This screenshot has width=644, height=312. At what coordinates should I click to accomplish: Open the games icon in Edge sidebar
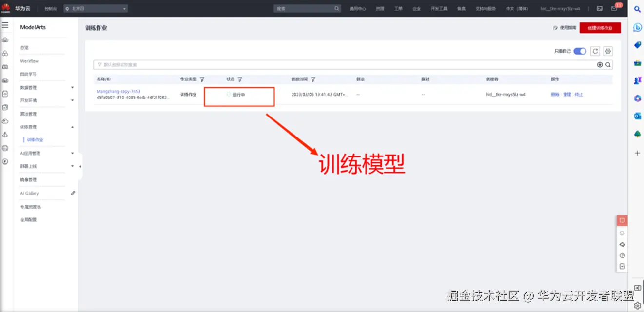[637, 80]
